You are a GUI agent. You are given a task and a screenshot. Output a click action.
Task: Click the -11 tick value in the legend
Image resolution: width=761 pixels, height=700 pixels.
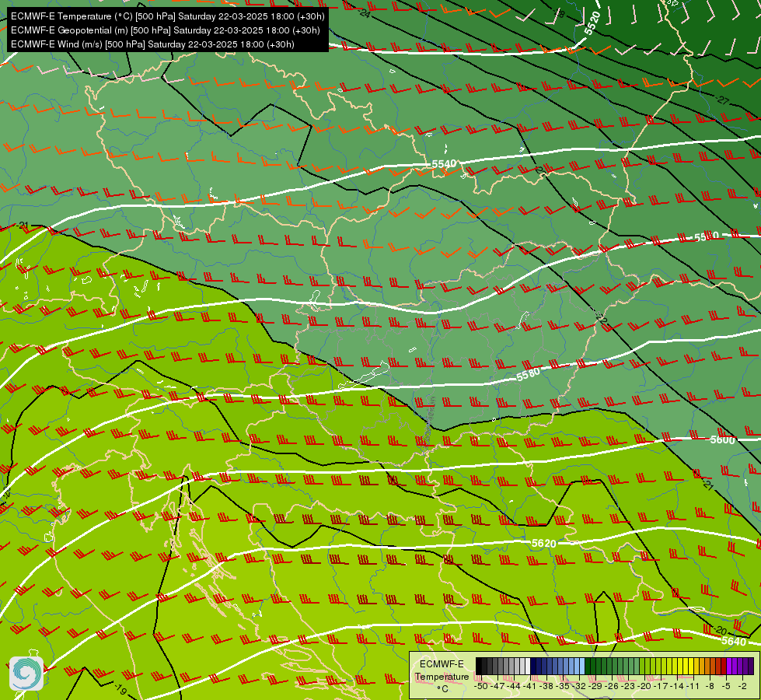point(693,686)
